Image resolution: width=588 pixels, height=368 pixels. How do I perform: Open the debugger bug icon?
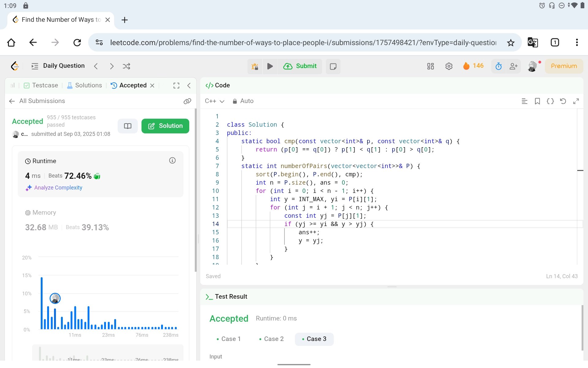pos(255,66)
